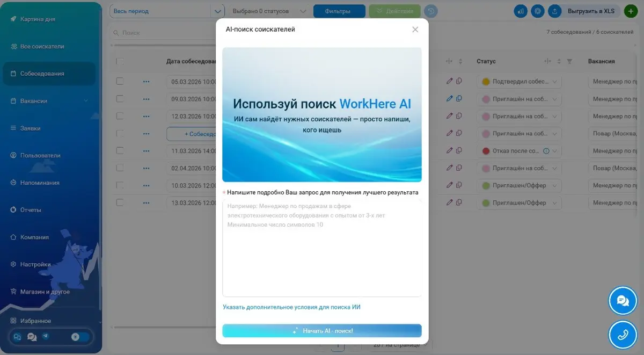This screenshot has width=644, height=355.
Task: Open the floating chat support button
Action: click(623, 301)
